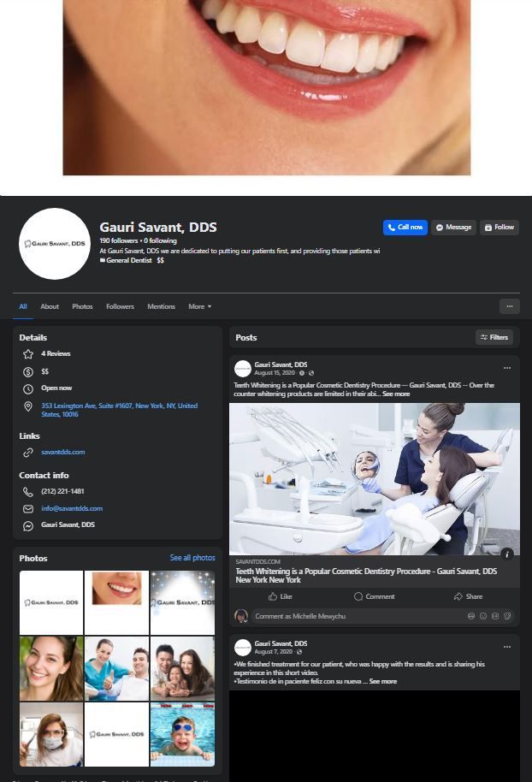Click the location pin icon
Image resolution: width=532 pixels, height=782 pixels.
click(28, 406)
